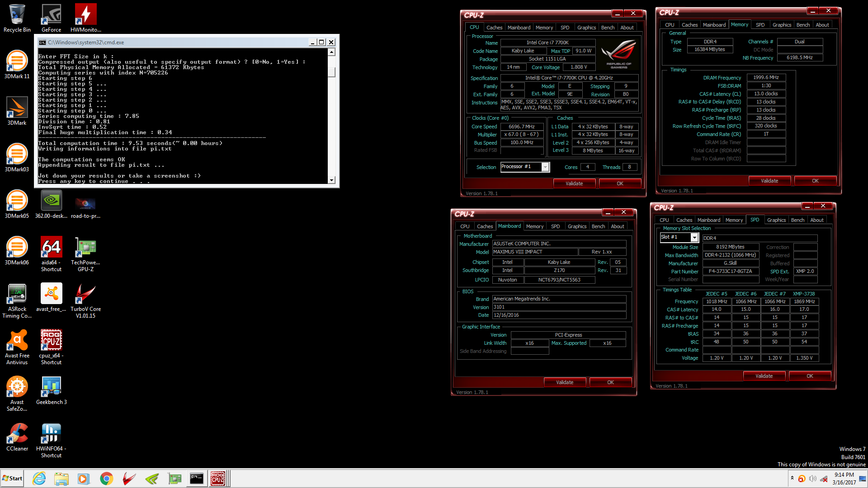Viewport: 868px width, 488px height.
Task: Open Graphics tab in Mainboard CPU-Z window
Action: pos(577,226)
